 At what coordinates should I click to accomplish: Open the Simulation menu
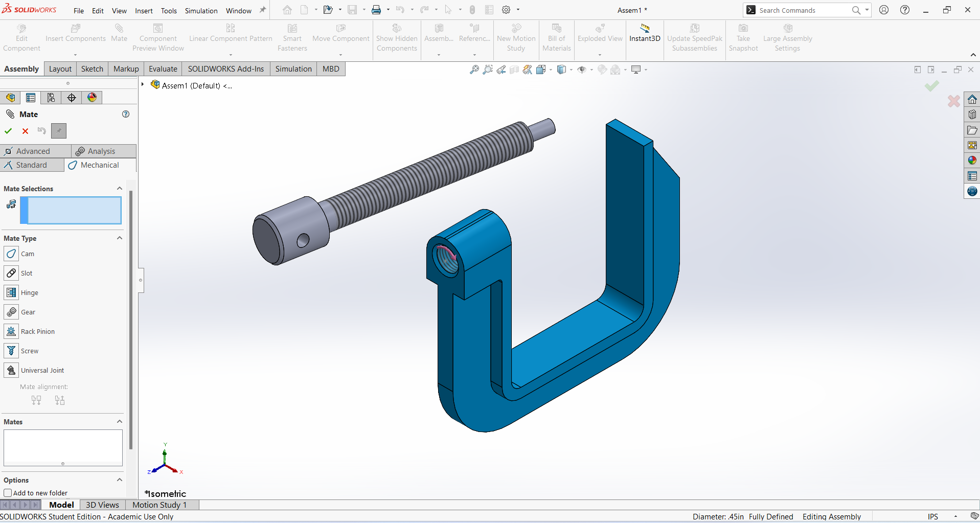[x=201, y=10]
